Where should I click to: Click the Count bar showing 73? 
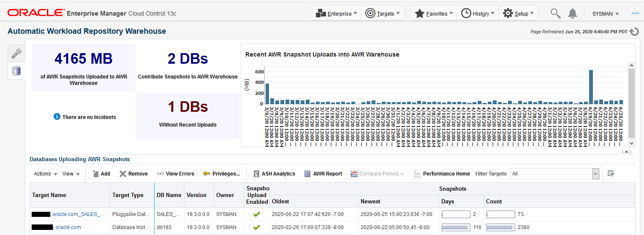(x=500, y=214)
